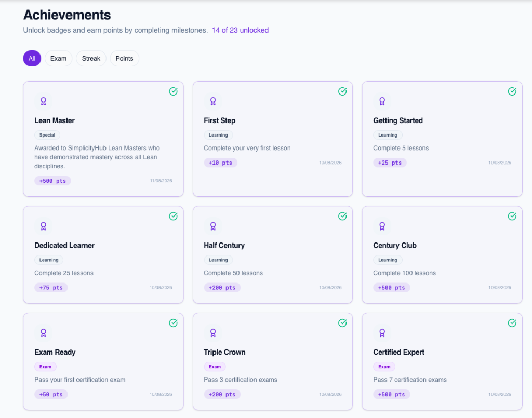This screenshot has width=532, height=418.
Task: Click the green unlocked checkmark on Century Club
Action: coord(512,216)
